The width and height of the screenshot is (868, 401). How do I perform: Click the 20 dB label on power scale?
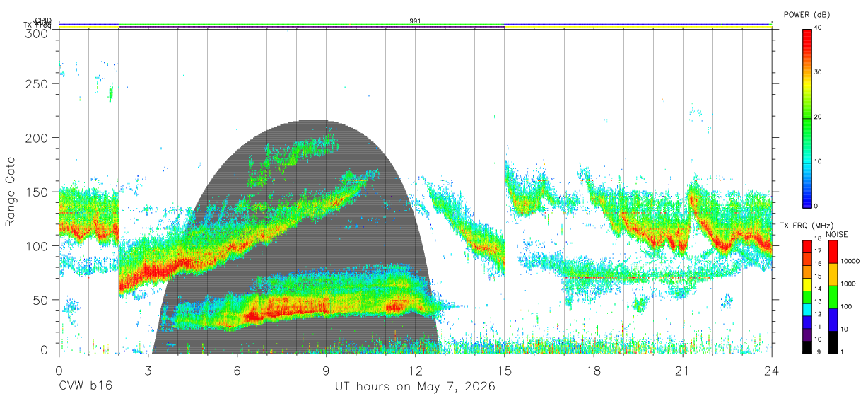818,117
